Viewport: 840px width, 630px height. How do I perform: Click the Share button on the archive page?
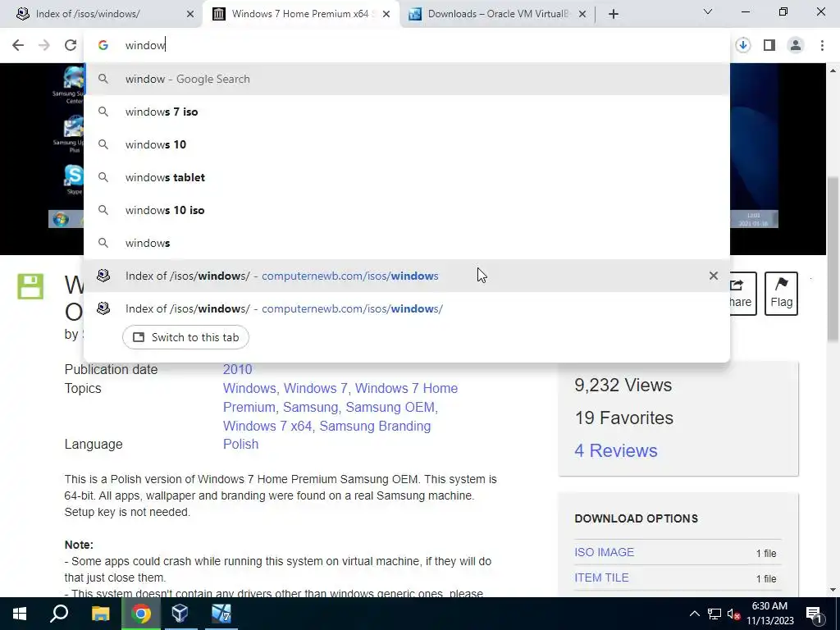pos(742,294)
